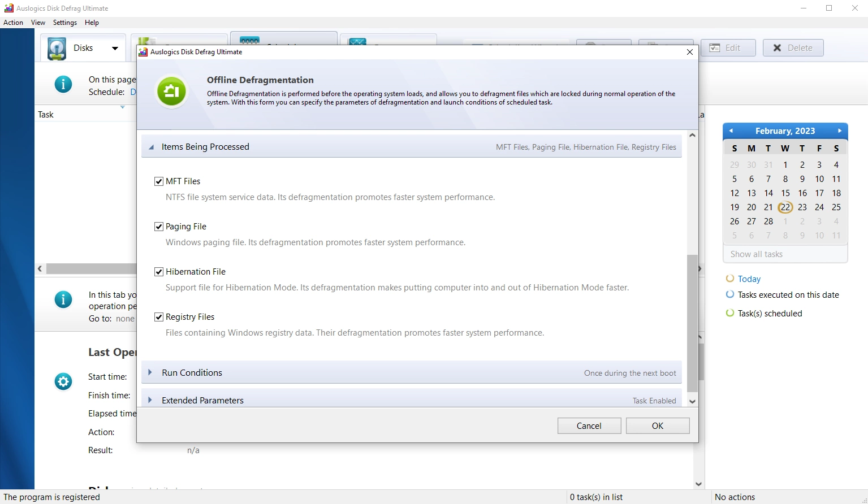This screenshot has height=504, width=868.
Task: Expand the Run Conditions section
Action: point(150,372)
